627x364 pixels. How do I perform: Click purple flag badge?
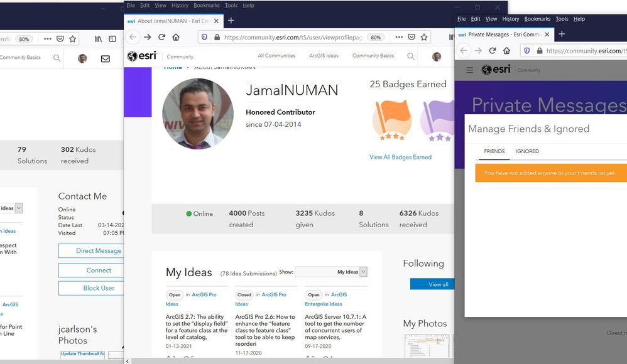[437, 120]
